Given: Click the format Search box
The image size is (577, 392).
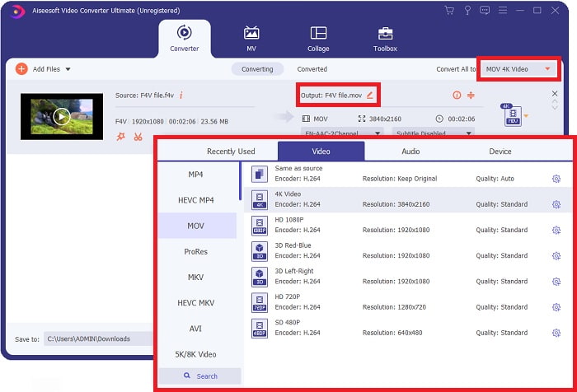Looking at the screenshot, I should (x=200, y=376).
